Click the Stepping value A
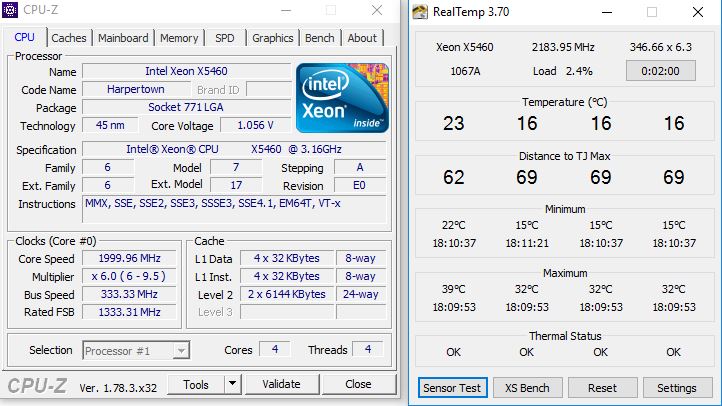Screen dimensions: 722x406 click(360, 168)
